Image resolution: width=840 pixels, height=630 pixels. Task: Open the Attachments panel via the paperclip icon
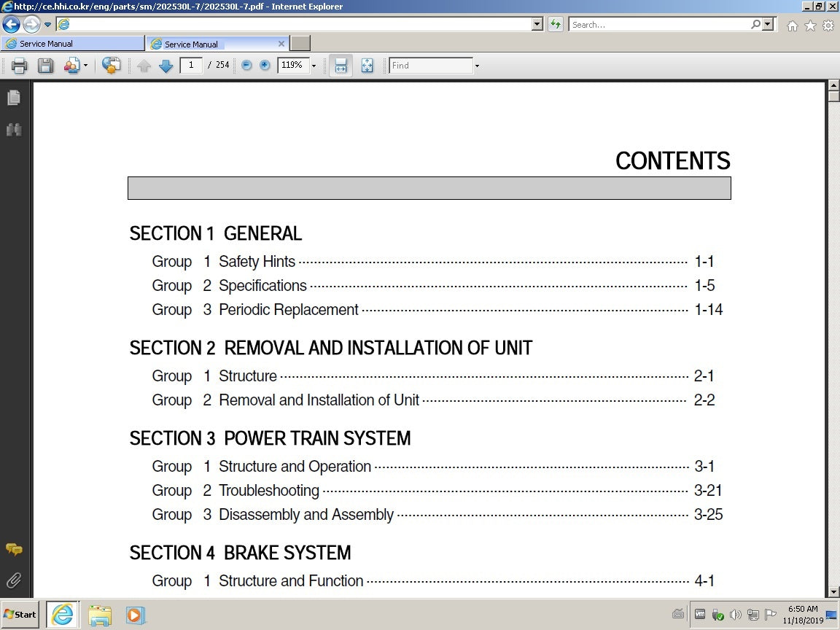coord(14,580)
